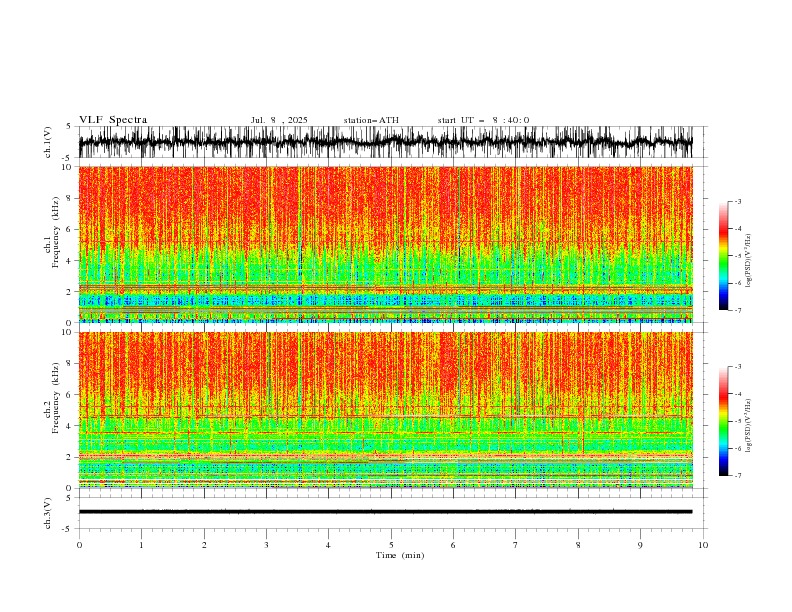Image resolution: width=792 pixels, height=612 pixels.
Task: Click the "10" tick on the time axis
Action: pos(703,545)
